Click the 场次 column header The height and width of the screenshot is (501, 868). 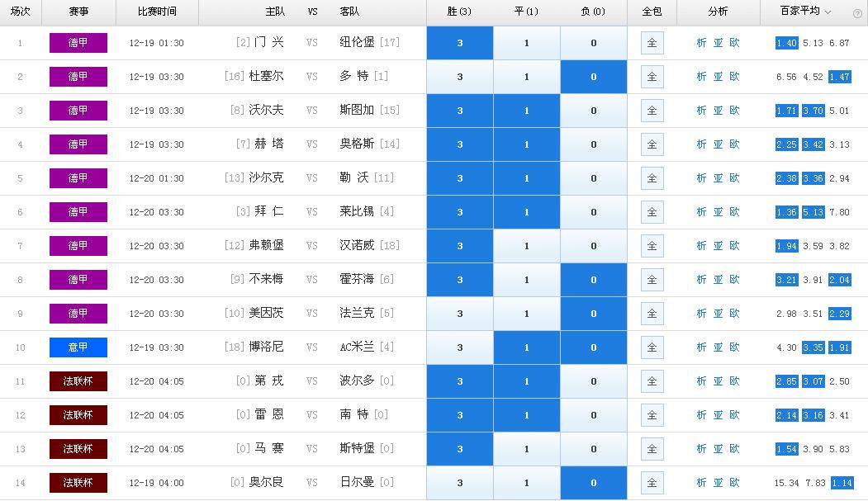21,12
